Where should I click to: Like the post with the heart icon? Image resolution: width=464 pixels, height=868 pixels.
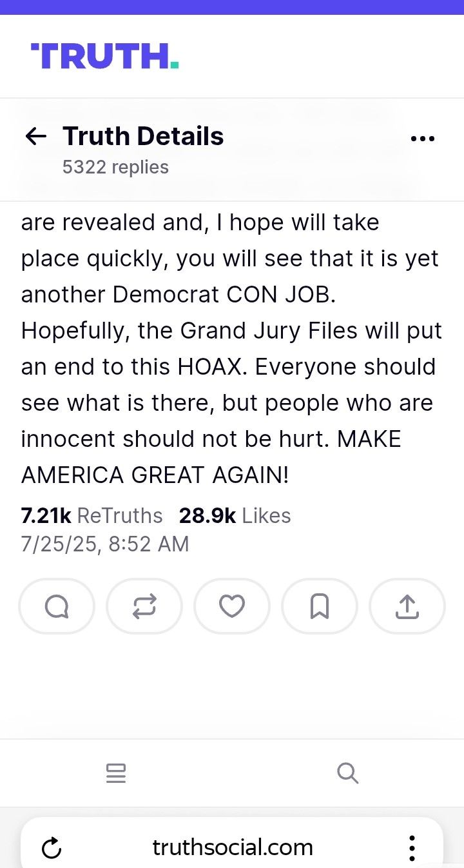[x=232, y=606]
